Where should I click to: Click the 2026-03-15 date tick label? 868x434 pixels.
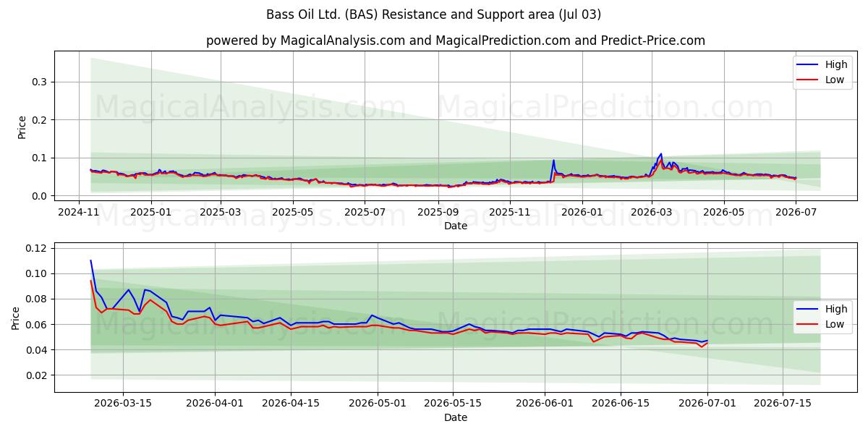[x=123, y=402]
